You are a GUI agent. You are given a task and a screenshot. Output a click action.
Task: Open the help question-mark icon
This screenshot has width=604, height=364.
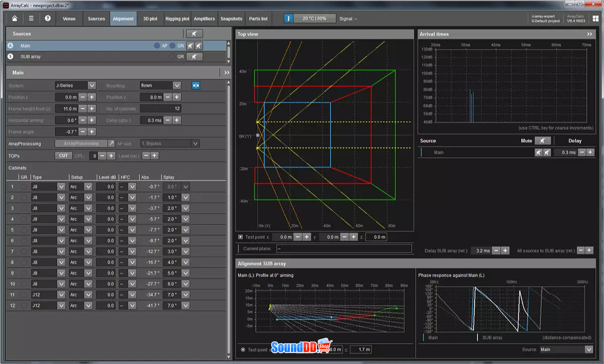pyautogui.click(x=48, y=19)
